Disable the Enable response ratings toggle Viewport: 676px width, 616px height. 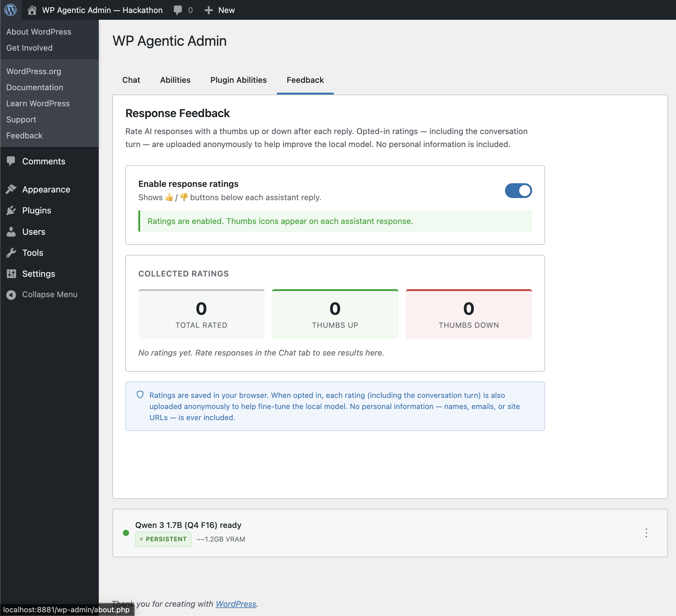(518, 191)
